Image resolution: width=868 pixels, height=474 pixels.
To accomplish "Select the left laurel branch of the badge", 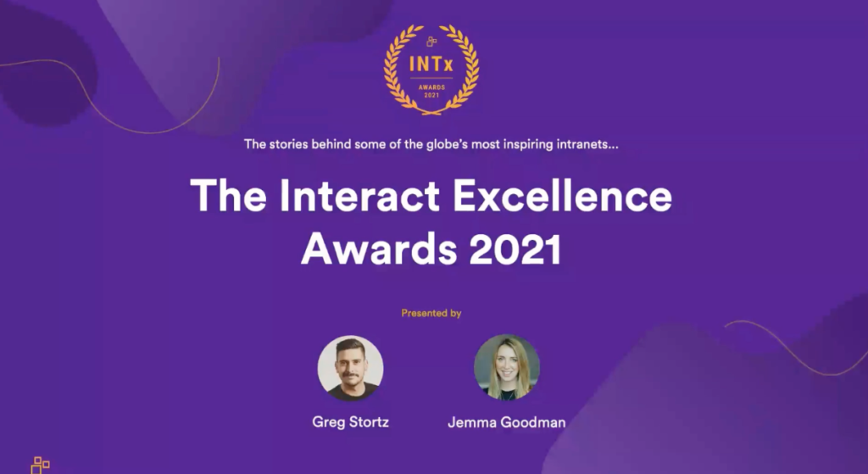I will tap(397, 71).
